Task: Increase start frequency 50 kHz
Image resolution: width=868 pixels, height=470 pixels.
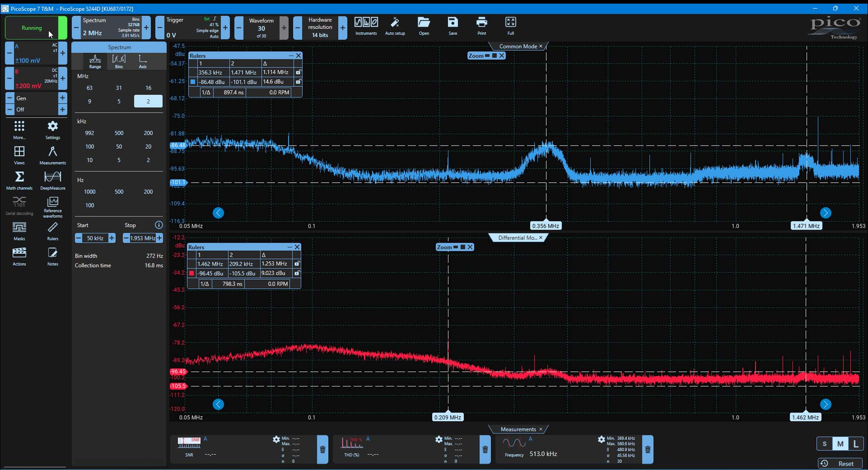Action: [x=112, y=238]
